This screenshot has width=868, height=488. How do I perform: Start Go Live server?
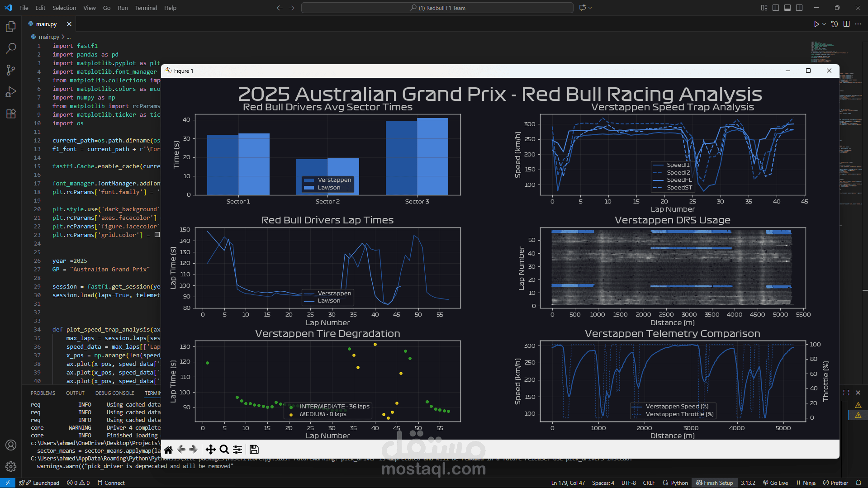coord(775,483)
